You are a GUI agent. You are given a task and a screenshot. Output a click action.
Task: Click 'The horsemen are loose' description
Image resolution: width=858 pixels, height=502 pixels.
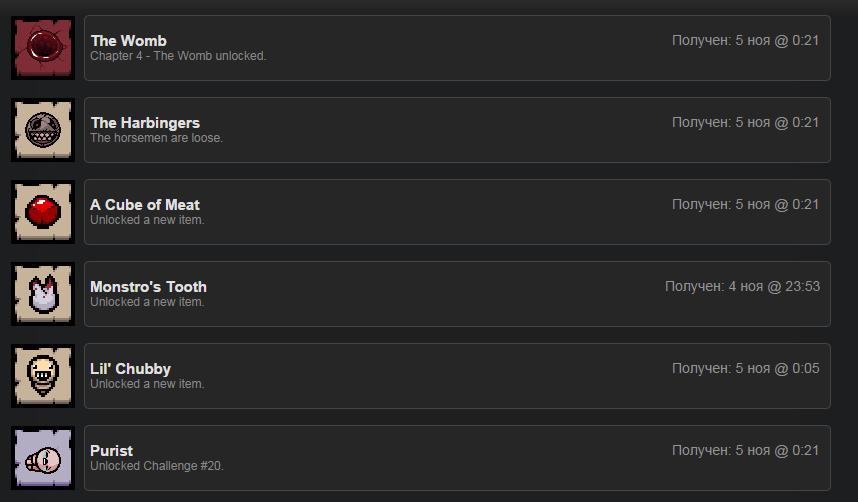pos(156,138)
